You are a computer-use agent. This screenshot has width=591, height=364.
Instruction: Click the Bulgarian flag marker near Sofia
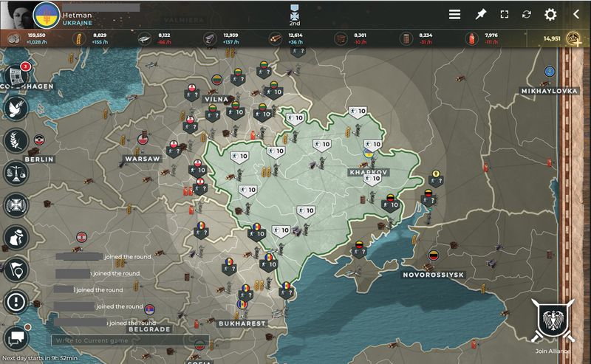click(199, 344)
